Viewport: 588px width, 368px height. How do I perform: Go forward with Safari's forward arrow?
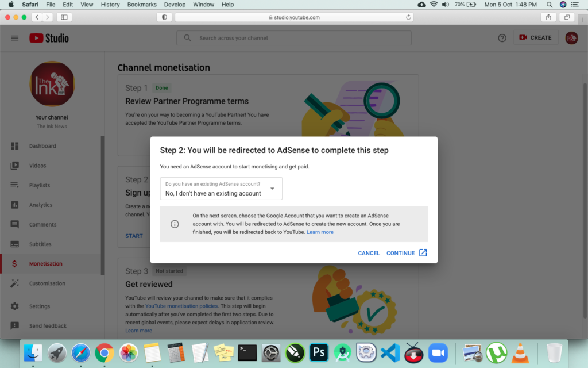pyautogui.click(x=47, y=17)
